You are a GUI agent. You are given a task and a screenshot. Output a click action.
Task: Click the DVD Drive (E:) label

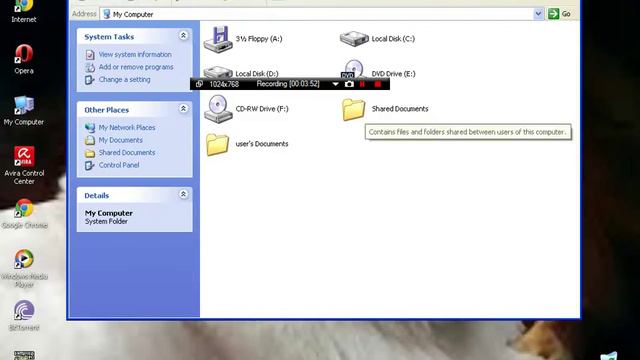(x=393, y=74)
